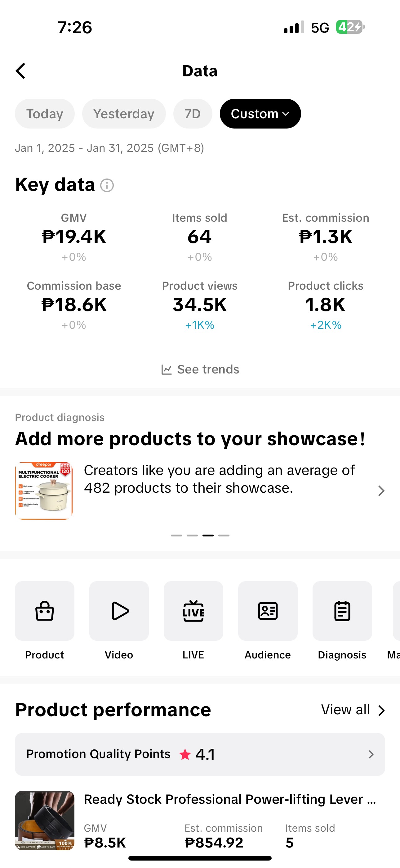
Task: Tap the back arrow icon
Action: (21, 71)
